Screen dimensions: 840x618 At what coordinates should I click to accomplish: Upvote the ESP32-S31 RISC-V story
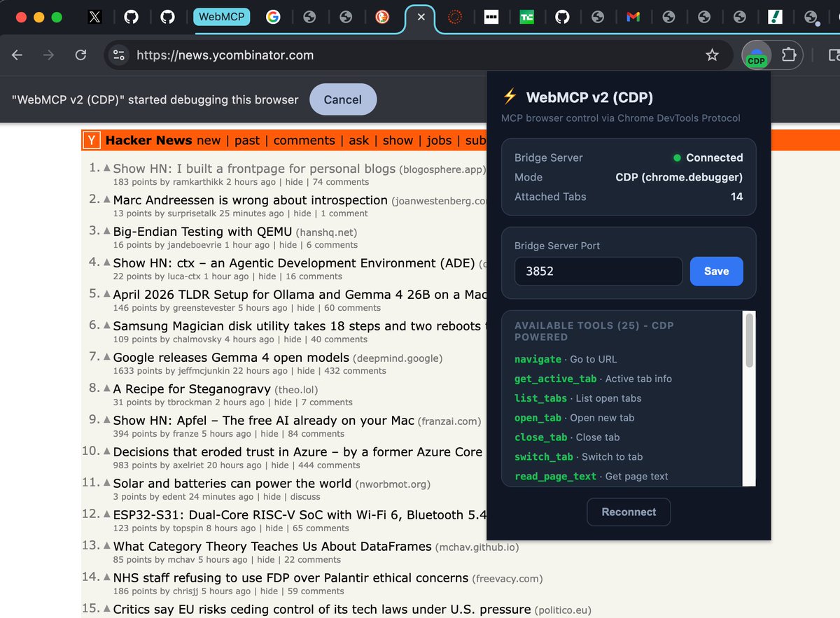107,514
